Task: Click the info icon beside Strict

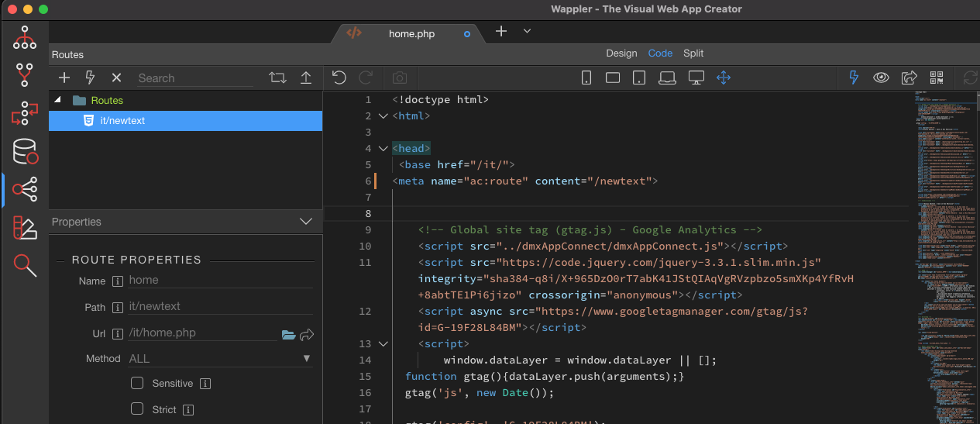Action: 188,410
